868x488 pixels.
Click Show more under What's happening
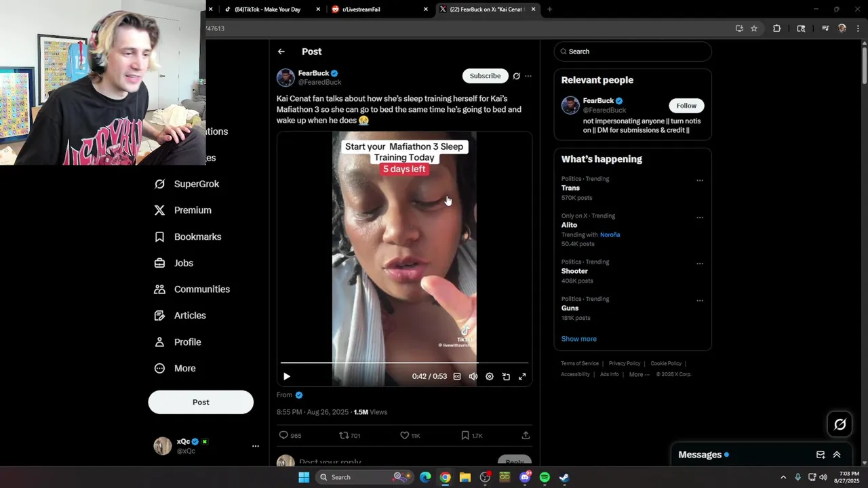578,339
